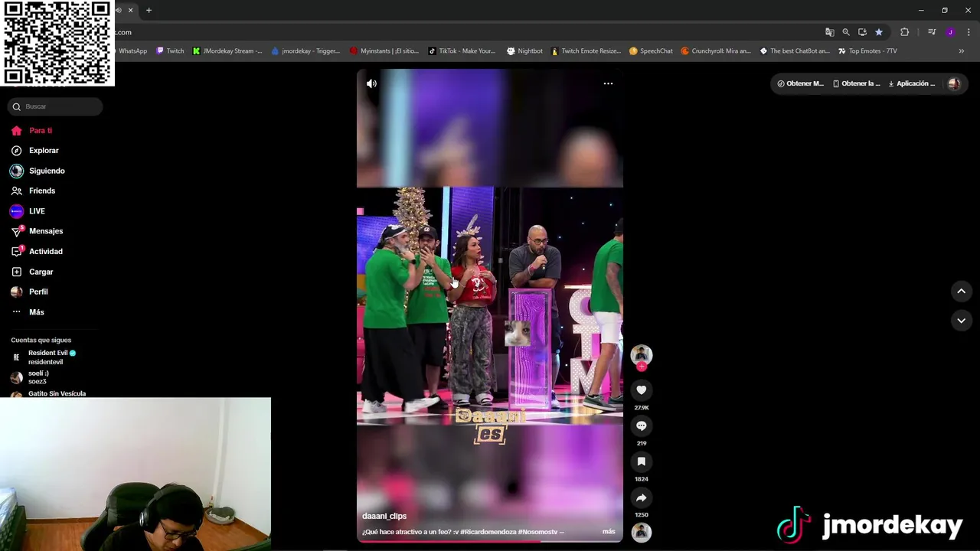Click the install app icon in the address bar
The width and height of the screenshot is (980, 551).
(862, 32)
